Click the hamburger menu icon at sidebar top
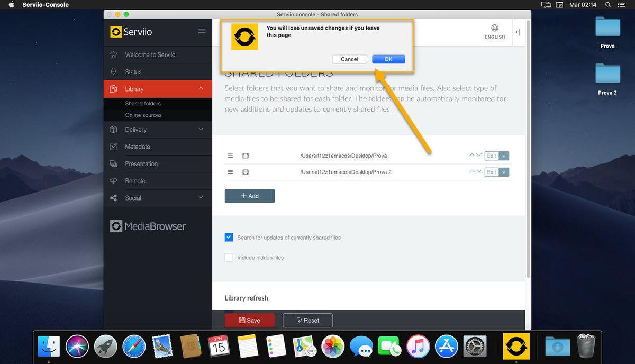635x364 pixels. point(202,31)
